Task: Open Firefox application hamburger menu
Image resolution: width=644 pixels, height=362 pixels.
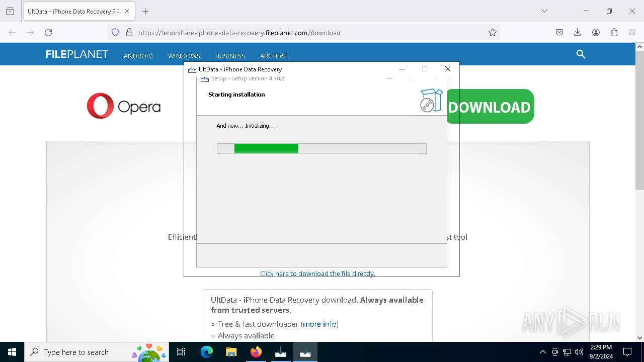Action: (632, 32)
